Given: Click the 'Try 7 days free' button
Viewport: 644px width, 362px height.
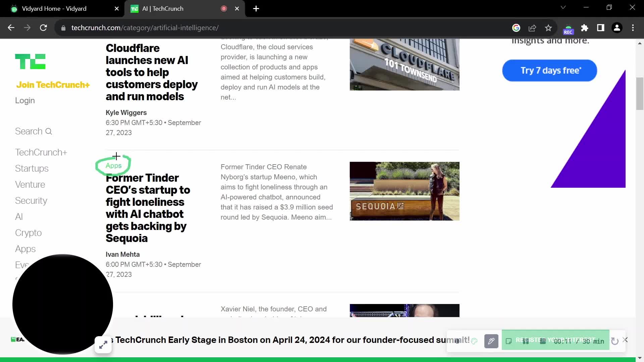Looking at the screenshot, I should [551, 70].
